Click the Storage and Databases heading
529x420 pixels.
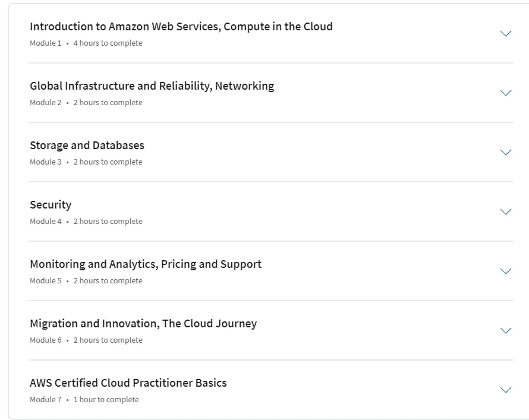(87, 146)
